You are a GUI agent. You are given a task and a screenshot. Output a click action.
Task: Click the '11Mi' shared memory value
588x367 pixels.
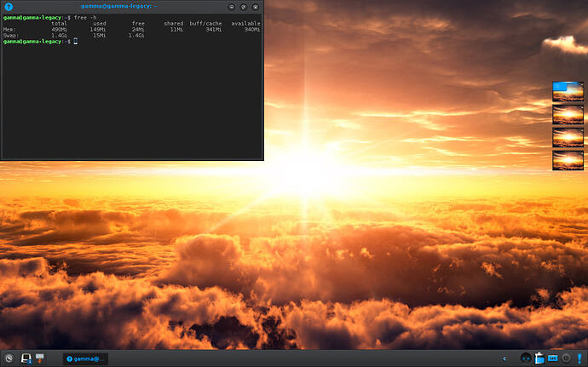[176, 29]
